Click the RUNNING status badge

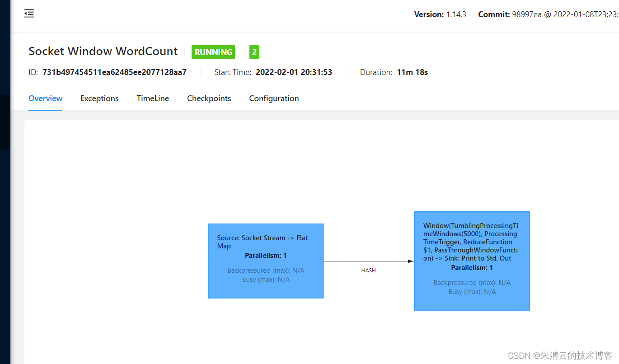(x=213, y=52)
